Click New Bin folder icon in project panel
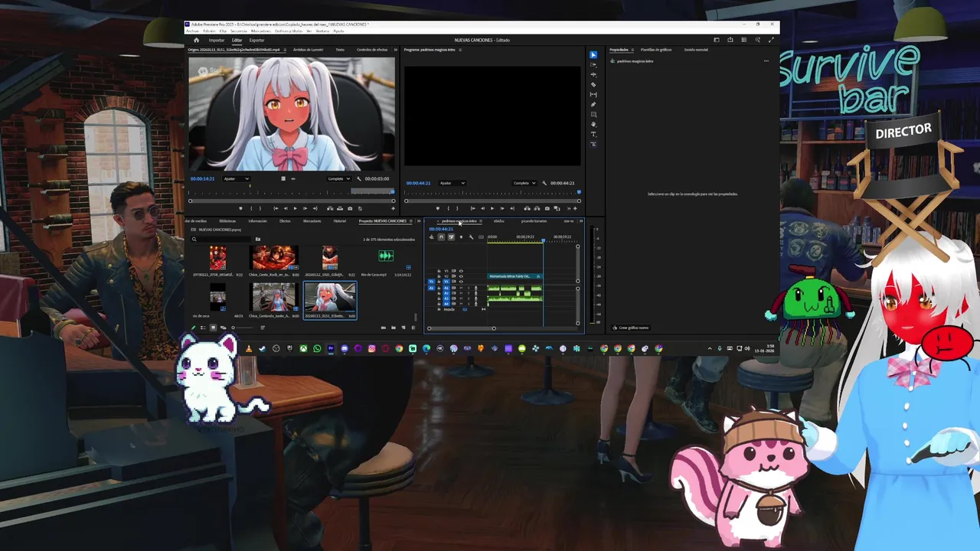Screen dimensions: 980x551 coord(394,328)
